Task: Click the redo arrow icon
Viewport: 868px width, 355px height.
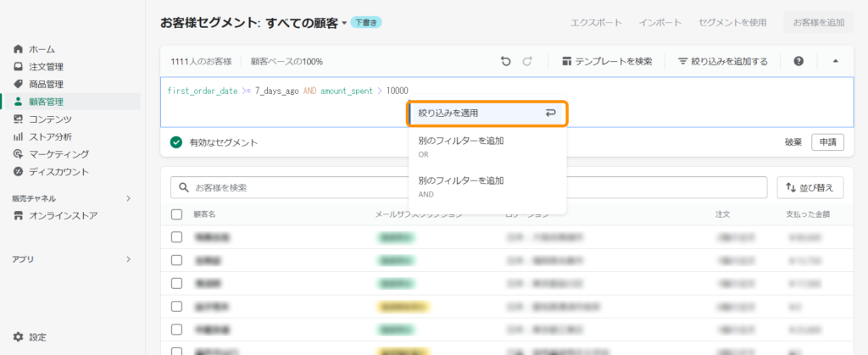Action: click(527, 61)
